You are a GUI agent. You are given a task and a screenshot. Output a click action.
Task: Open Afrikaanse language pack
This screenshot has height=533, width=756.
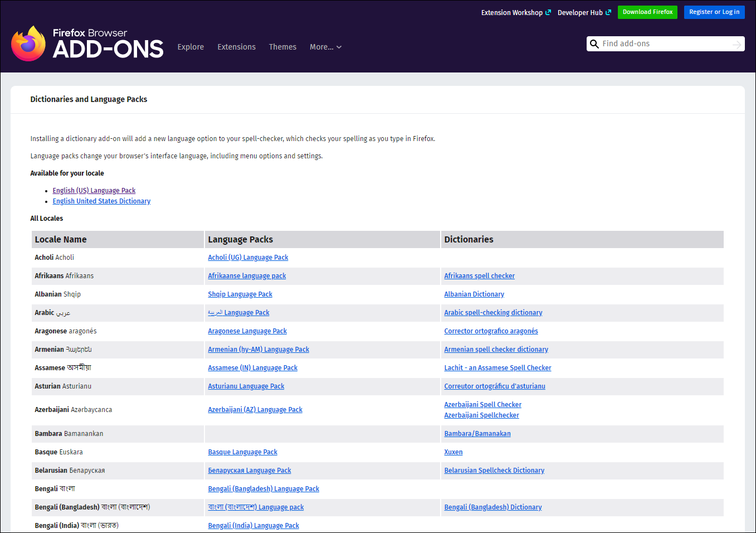pyautogui.click(x=247, y=276)
